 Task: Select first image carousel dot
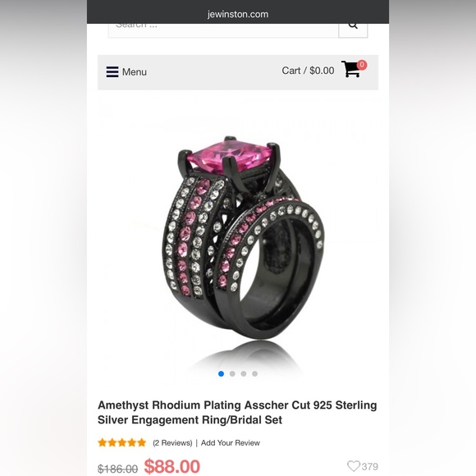[221, 373]
